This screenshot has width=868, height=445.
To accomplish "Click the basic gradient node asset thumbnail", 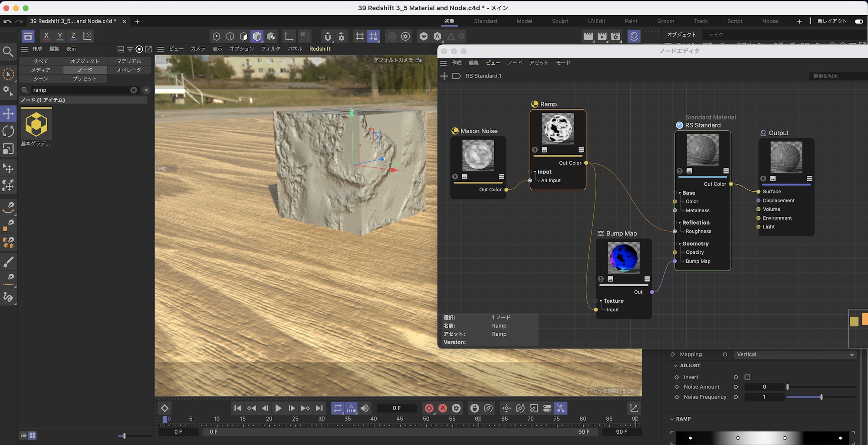I will (36, 124).
